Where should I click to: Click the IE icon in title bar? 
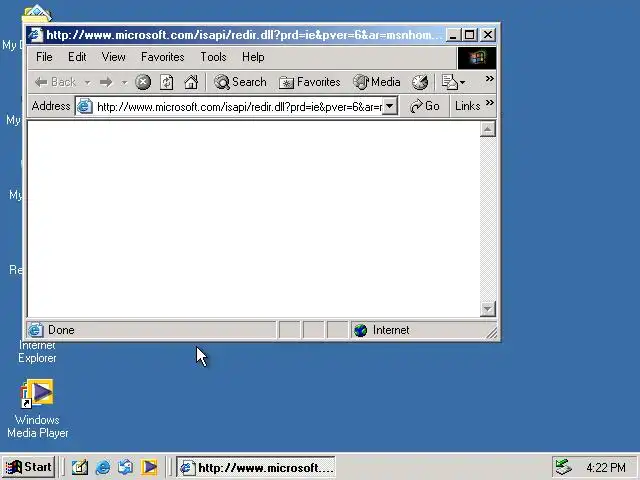36,35
